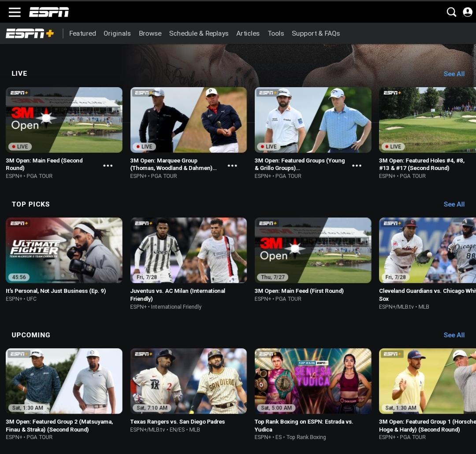
Task: Open Featured Group 2 Matsuyama thumbnail
Action: point(64,381)
